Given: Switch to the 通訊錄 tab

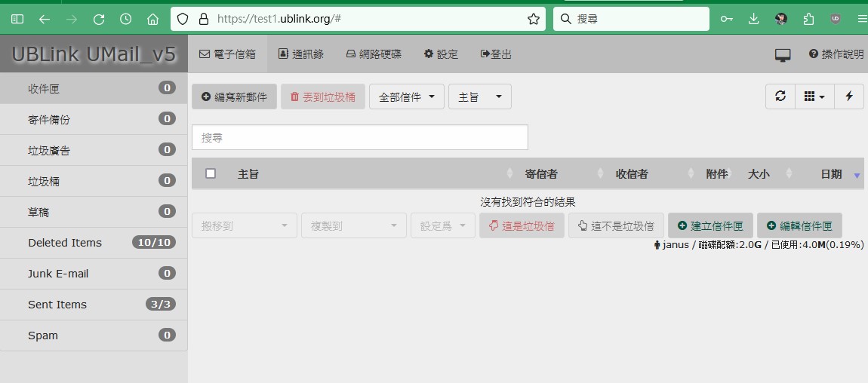Looking at the screenshot, I should coord(301,54).
